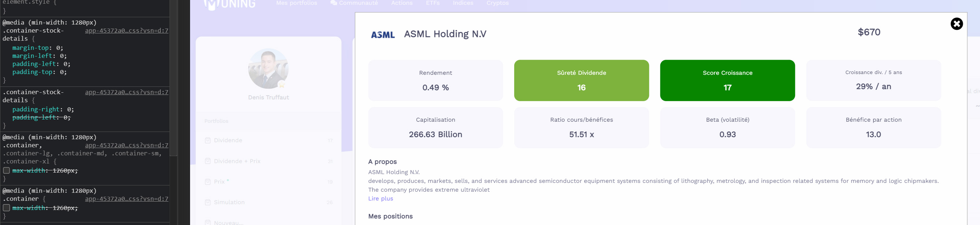Open the Mes portfolios menu
Image resolution: width=980 pixels, height=225 pixels.
coord(296,3)
